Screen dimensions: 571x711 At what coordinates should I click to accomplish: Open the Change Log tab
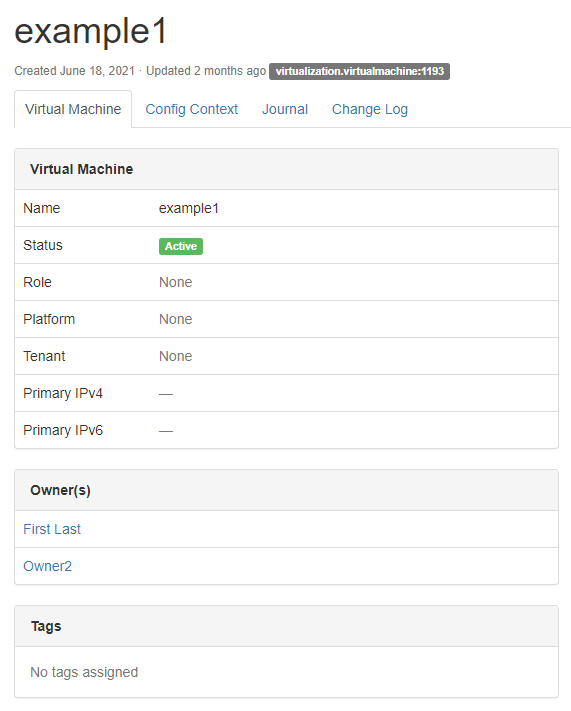click(x=370, y=109)
